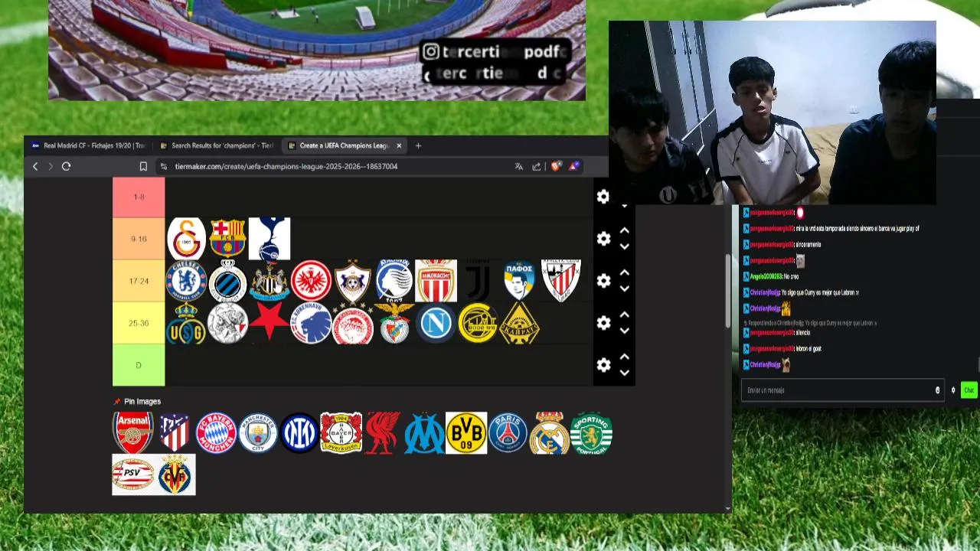
Task: Click the Brave shield icon
Action: (557, 166)
